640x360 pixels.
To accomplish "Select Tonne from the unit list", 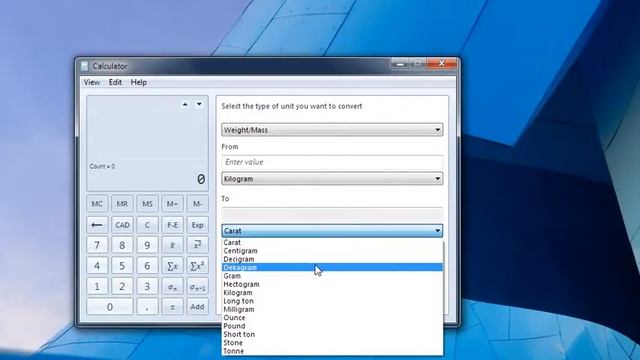I will click(332, 351).
